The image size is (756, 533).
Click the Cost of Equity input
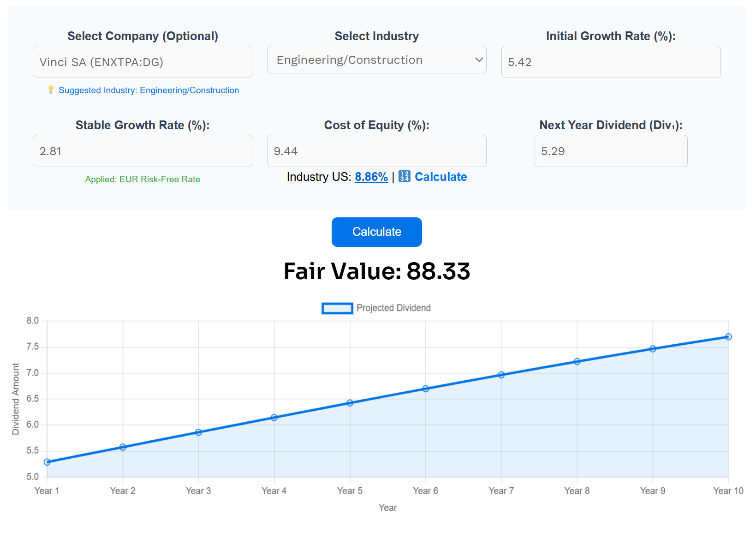click(x=377, y=151)
